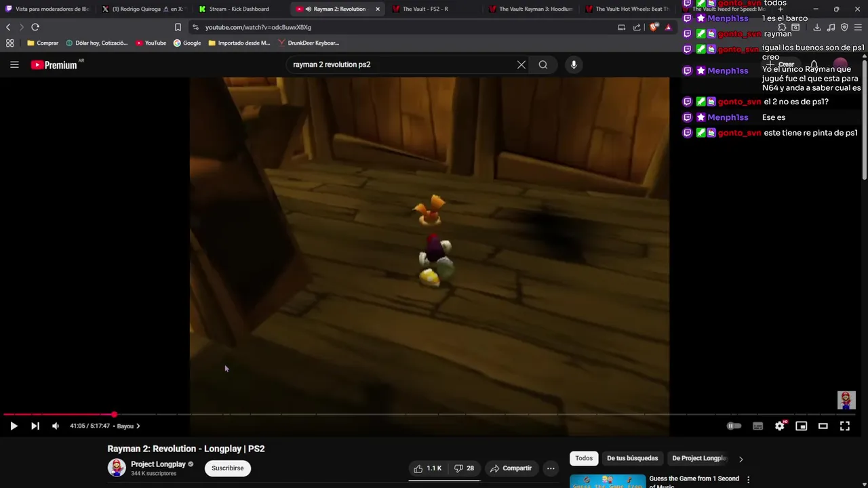Open the Compartir share dialog
Viewport: 868px width, 488px height.
coord(511,468)
